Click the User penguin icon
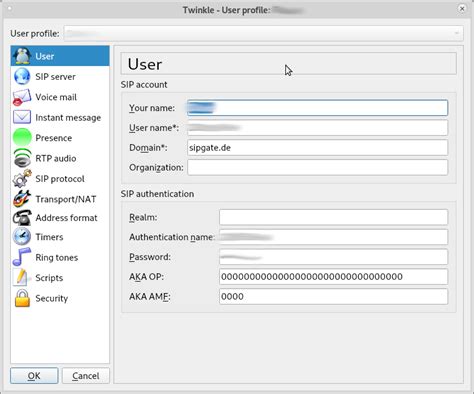Screen dimensions: 474x394 (22, 56)
